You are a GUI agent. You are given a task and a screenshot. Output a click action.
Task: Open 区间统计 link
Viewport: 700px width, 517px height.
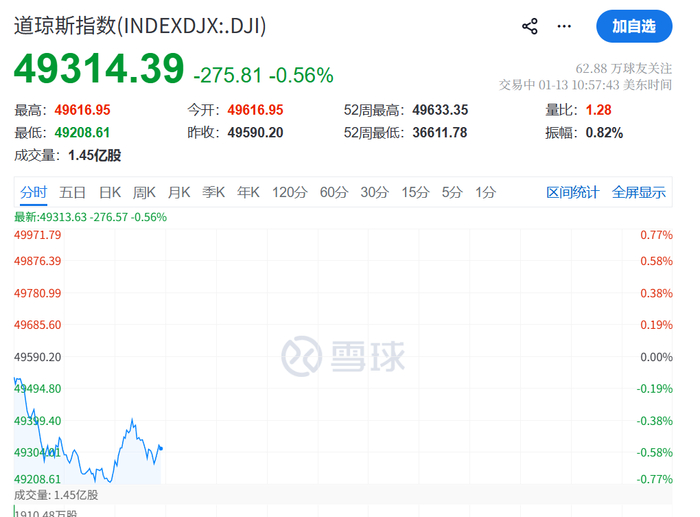tap(573, 192)
